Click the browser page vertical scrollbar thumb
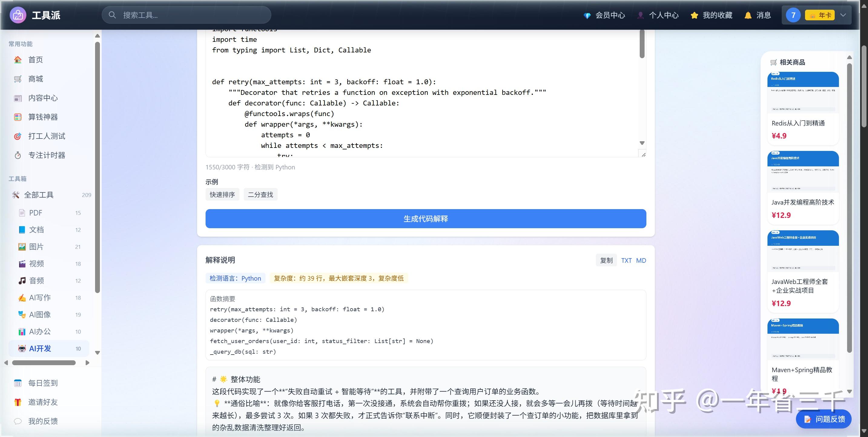The image size is (868, 437). click(x=864, y=86)
